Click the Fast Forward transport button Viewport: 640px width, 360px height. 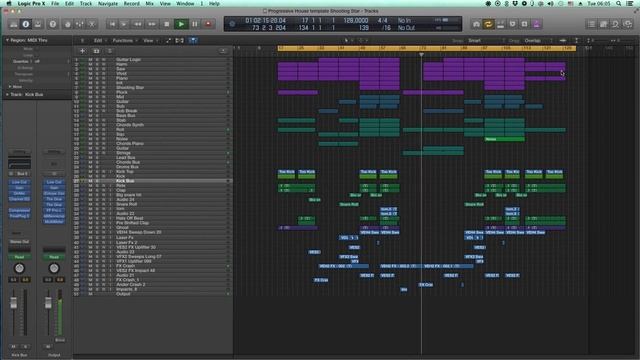click(x=152, y=24)
